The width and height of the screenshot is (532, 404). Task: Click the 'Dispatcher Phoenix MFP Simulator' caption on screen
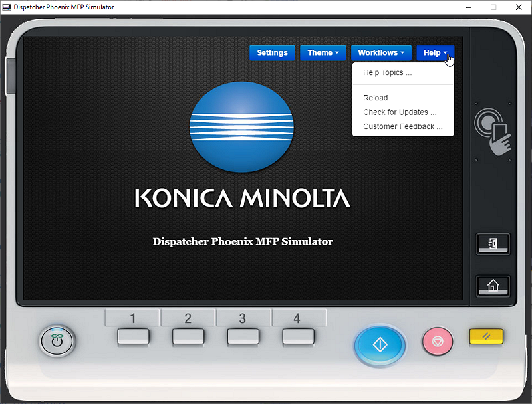tap(243, 241)
